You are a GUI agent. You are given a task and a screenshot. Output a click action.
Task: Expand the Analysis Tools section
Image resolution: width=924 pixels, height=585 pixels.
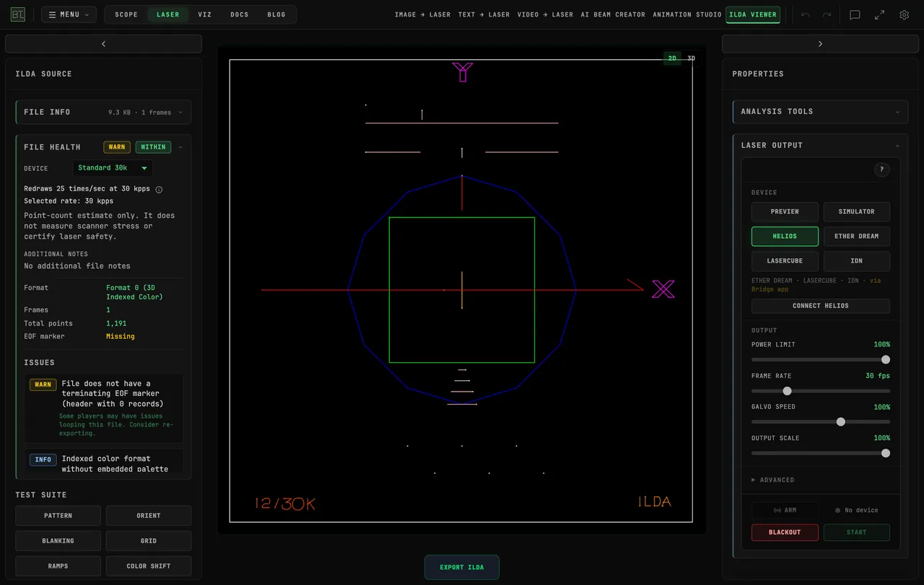click(x=820, y=112)
